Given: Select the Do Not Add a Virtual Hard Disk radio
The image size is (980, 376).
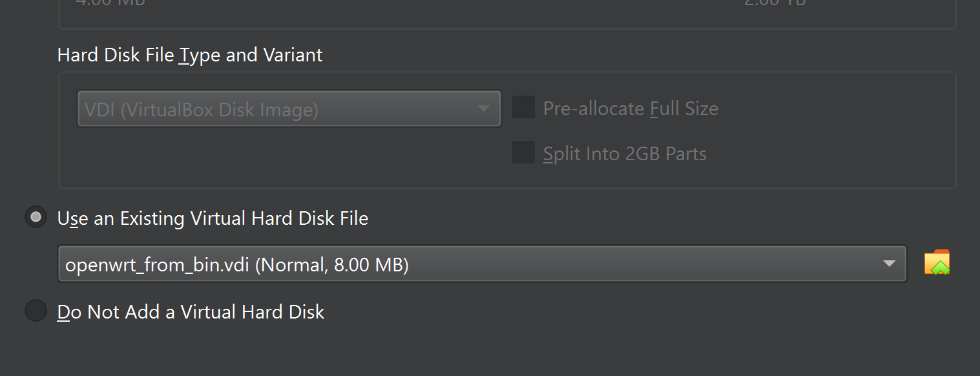Looking at the screenshot, I should coord(36,311).
